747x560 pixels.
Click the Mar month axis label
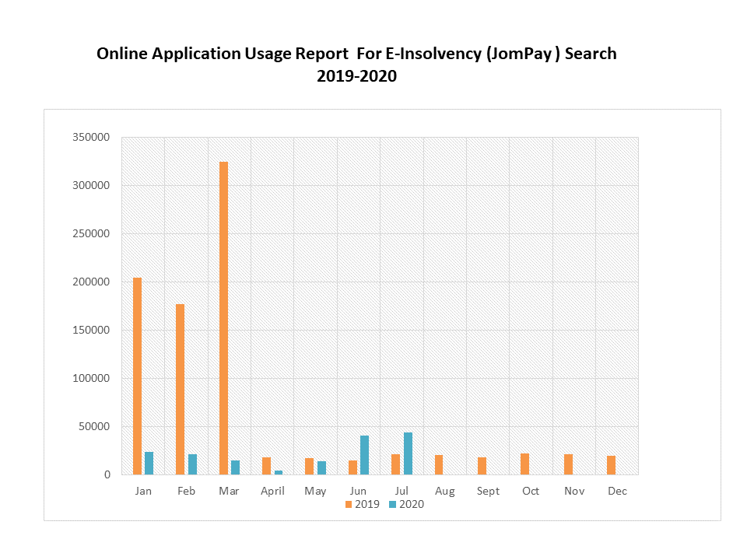coord(229,491)
